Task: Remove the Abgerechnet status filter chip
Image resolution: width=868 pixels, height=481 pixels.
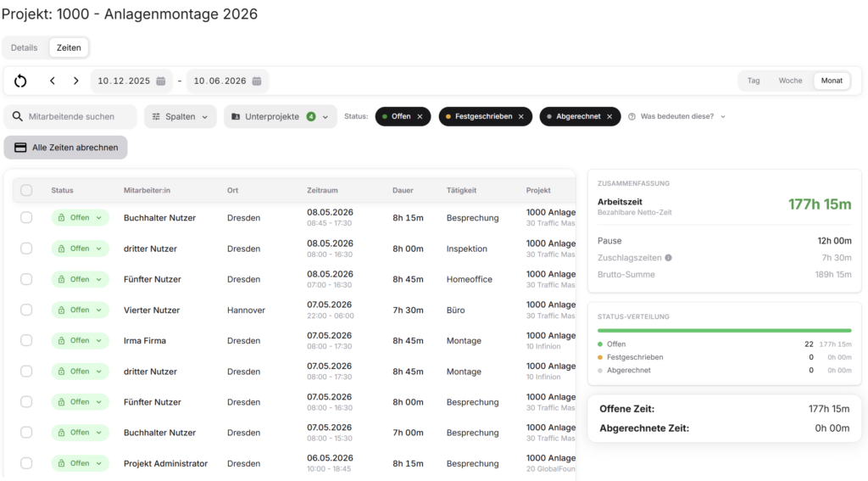Action: 609,116
